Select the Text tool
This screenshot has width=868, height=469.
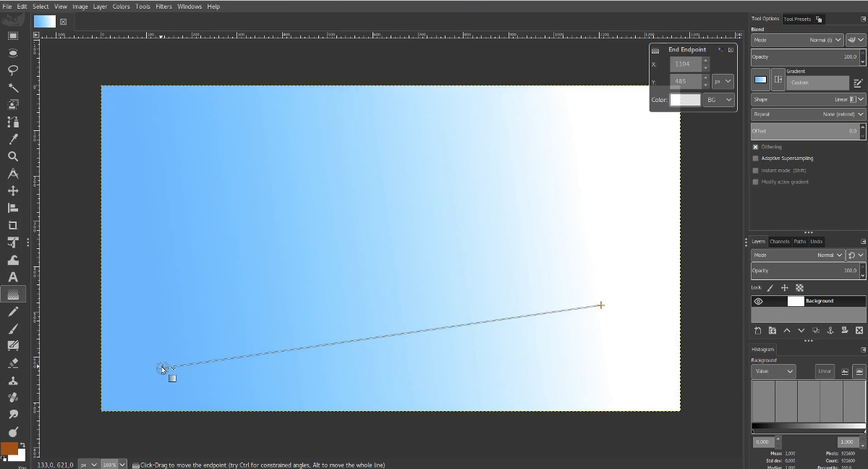pyautogui.click(x=13, y=277)
